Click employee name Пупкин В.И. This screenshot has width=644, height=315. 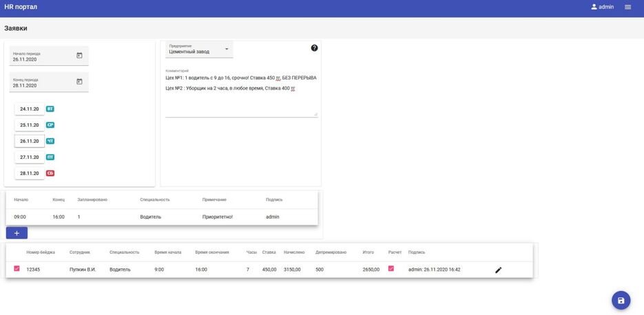click(x=83, y=270)
